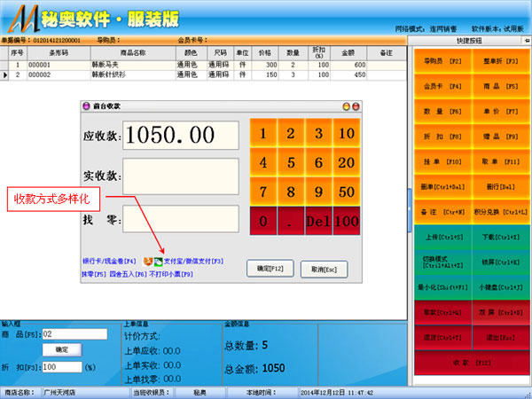Click the 前台收款 dialog title icon
Screen dimensions: 532x399
click(x=85, y=106)
